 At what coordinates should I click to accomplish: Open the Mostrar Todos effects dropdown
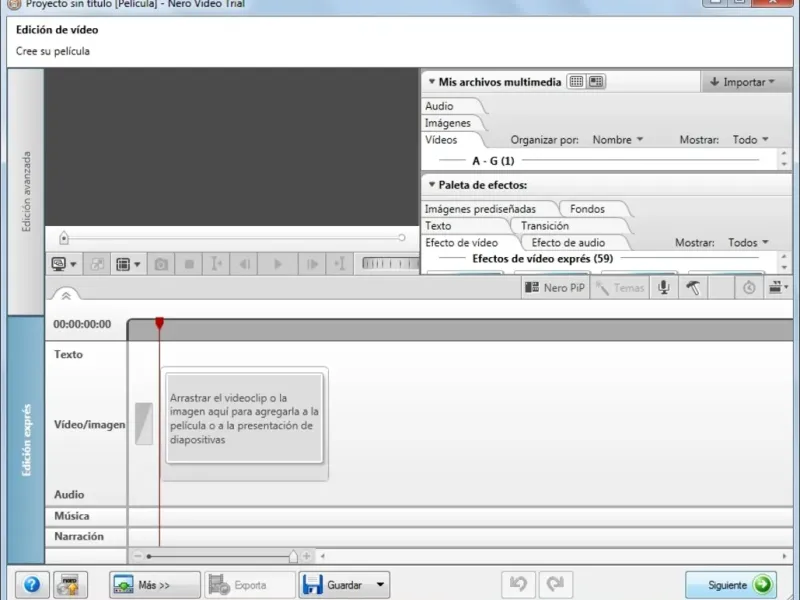point(748,243)
